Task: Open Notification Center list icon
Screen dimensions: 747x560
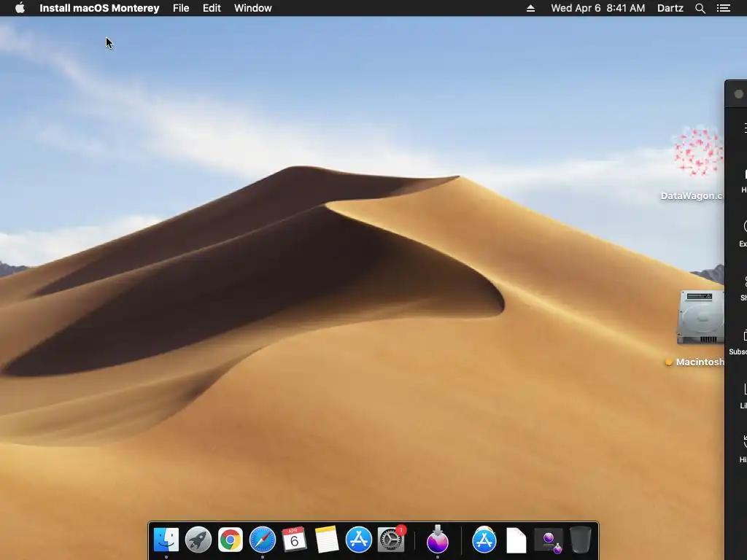Action: (724, 8)
